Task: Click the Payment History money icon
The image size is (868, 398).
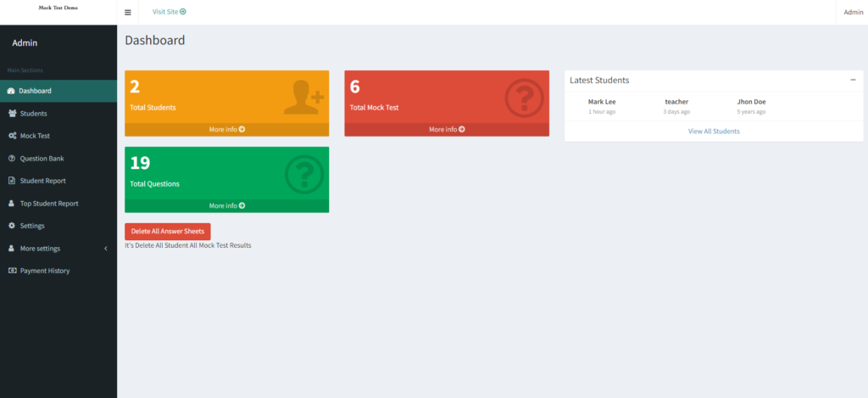Action: [11, 271]
